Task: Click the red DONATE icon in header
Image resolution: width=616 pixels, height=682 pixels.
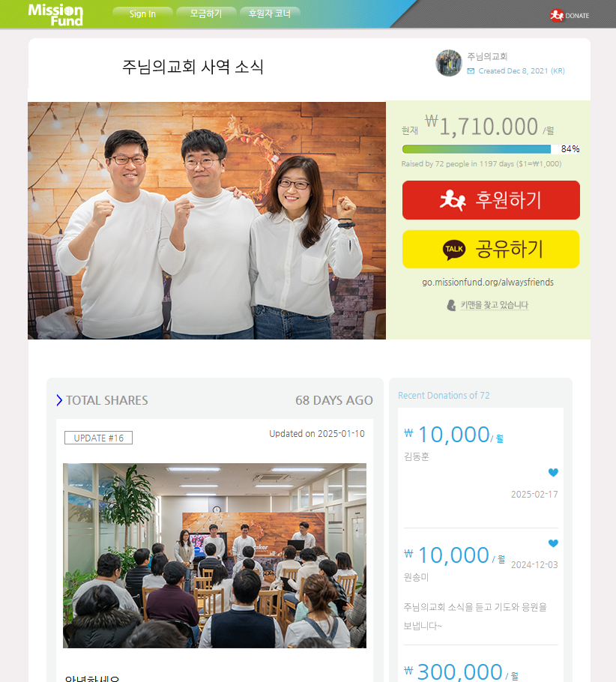Action: tap(556, 15)
